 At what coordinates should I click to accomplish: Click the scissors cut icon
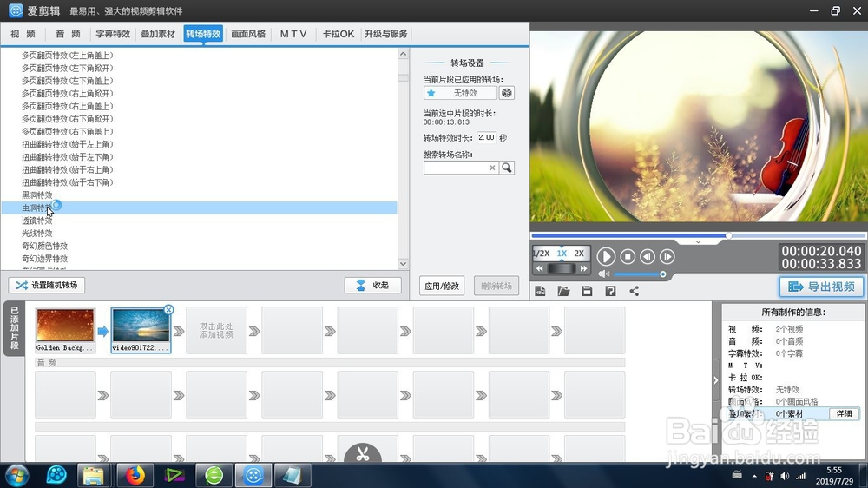(x=363, y=454)
